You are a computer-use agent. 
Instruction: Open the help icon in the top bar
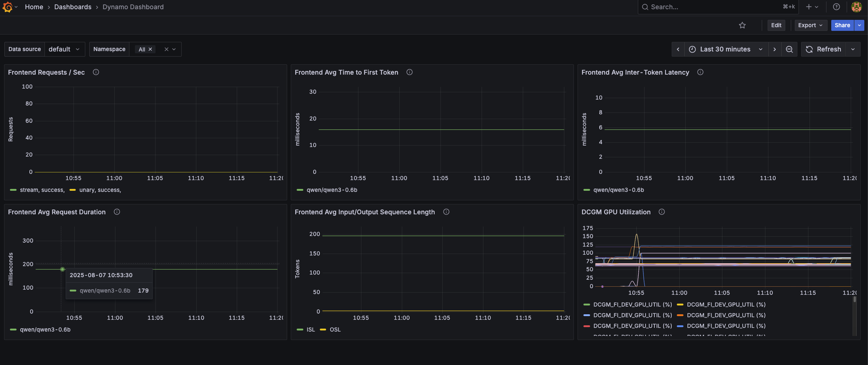(x=836, y=7)
